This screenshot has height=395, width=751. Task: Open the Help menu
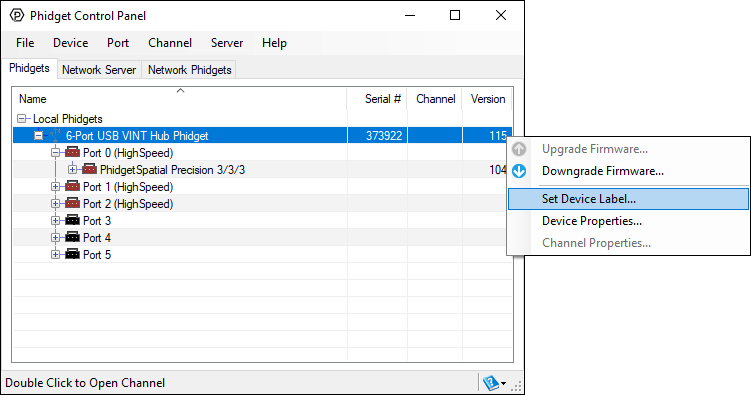[x=274, y=43]
